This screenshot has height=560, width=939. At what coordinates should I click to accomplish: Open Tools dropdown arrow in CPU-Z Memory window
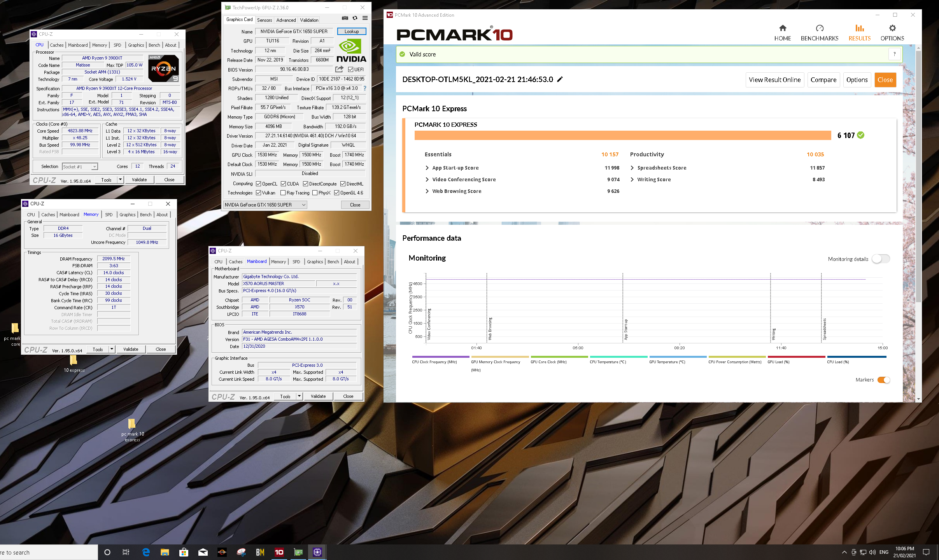coord(112,349)
